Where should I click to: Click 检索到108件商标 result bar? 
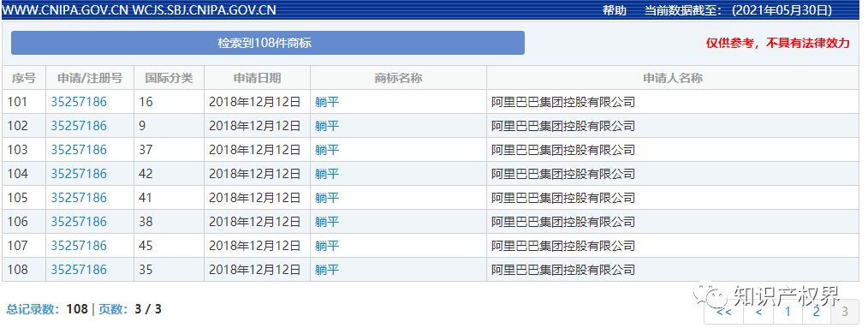click(268, 43)
